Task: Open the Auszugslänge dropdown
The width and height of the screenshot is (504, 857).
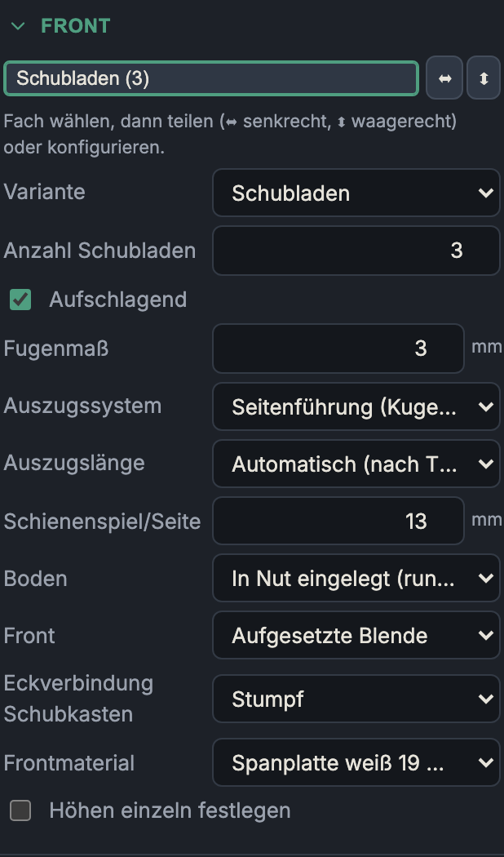Action: pos(356,464)
